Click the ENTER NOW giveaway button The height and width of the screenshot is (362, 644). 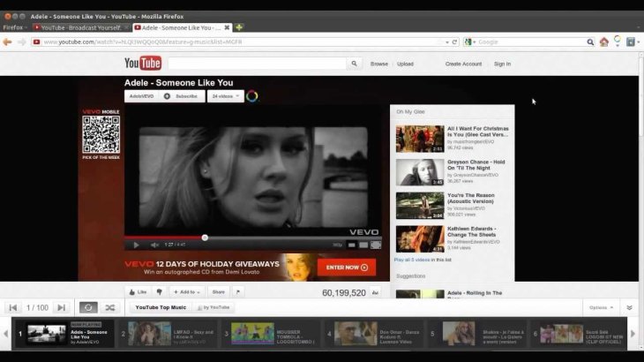(347, 268)
